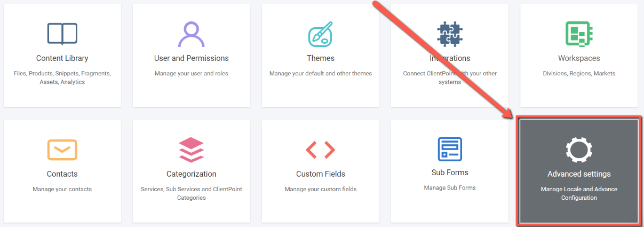Click the Categorization card heading
Image resolution: width=644 pixels, height=227 pixels.
click(x=192, y=174)
